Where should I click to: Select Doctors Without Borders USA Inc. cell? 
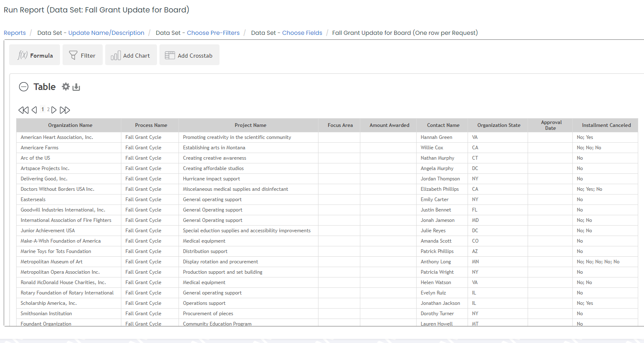point(69,189)
